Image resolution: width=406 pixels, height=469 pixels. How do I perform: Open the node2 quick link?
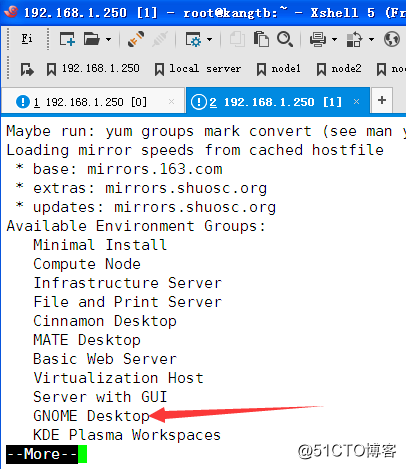(339, 69)
